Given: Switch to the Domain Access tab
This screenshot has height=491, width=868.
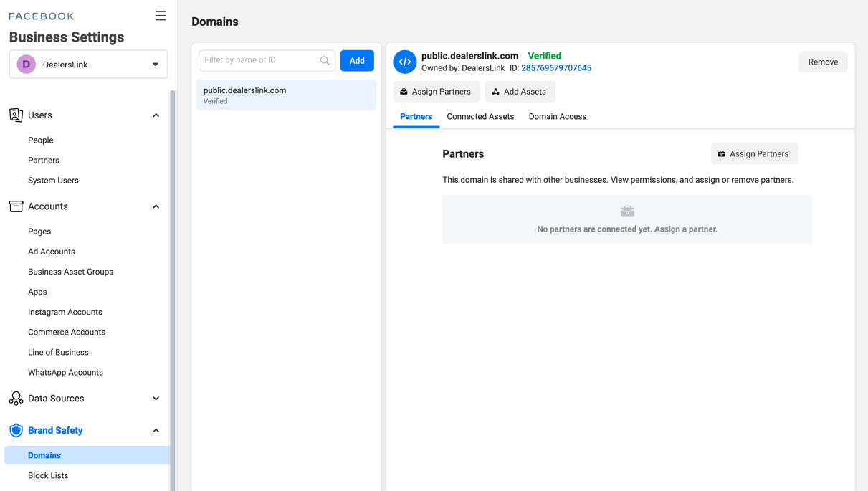Looking at the screenshot, I should click(x=558, y=117).
